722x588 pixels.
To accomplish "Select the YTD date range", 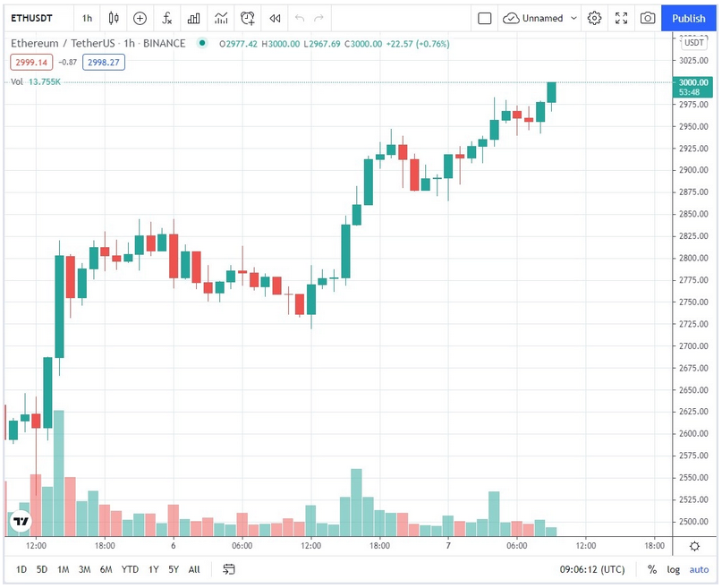I will pos(130,569).
